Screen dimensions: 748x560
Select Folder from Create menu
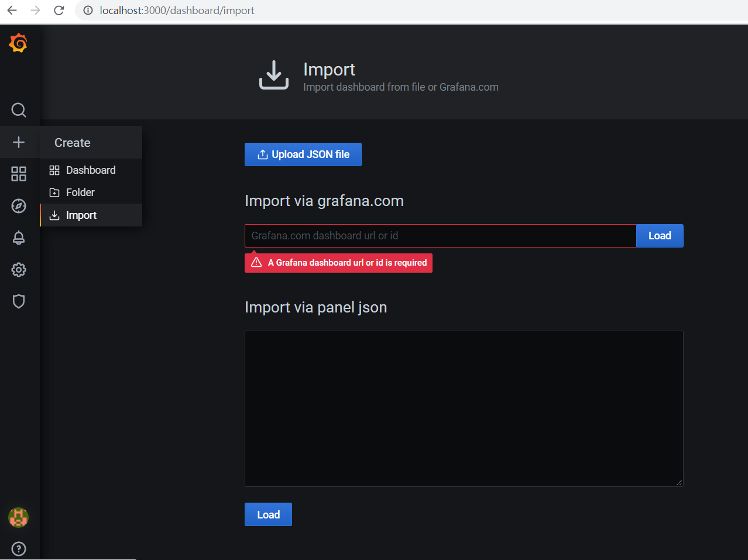(91, 193)
